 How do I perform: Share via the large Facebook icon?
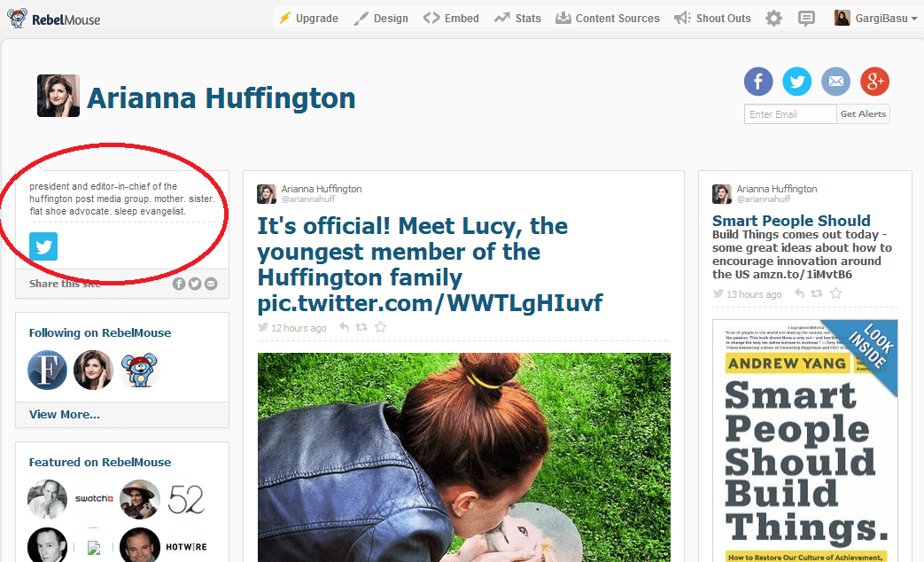758,82
